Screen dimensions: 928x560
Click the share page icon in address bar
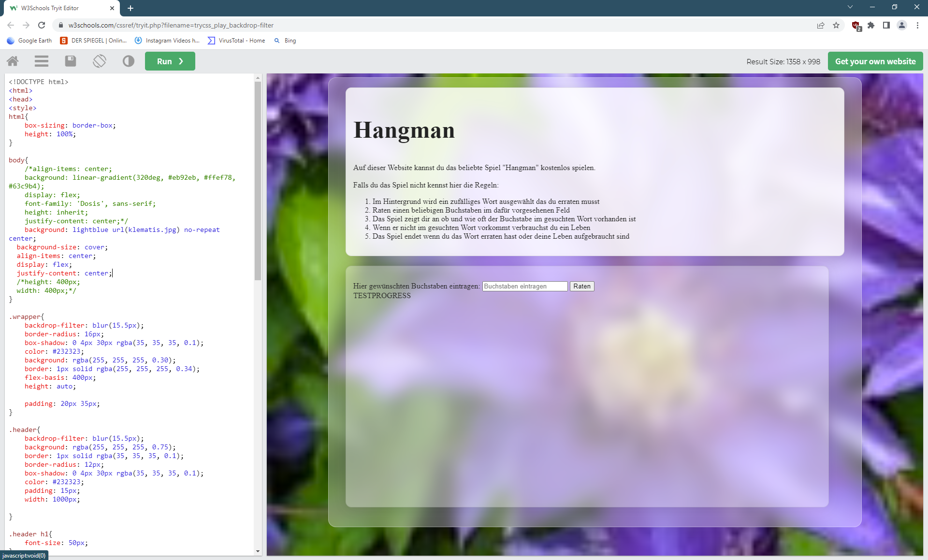[820, 25]
